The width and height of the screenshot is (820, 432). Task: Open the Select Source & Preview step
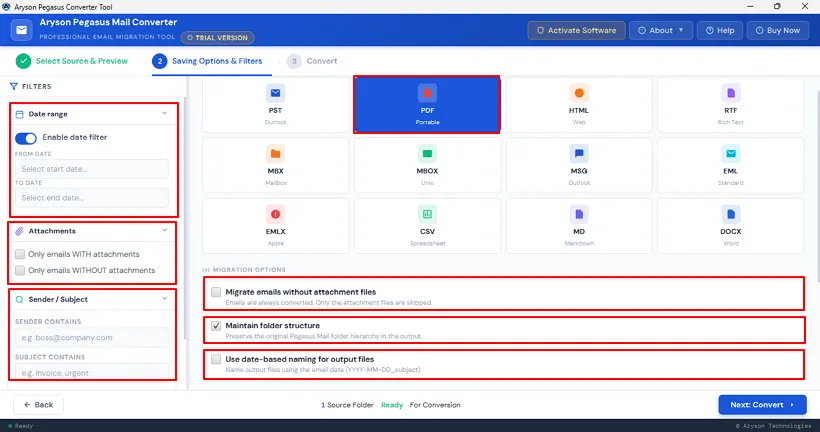[72, 61]
